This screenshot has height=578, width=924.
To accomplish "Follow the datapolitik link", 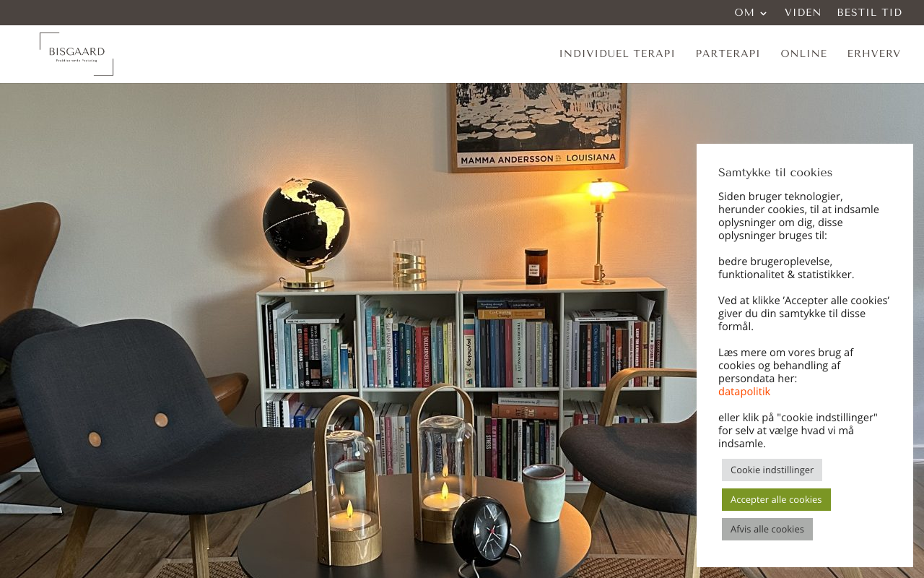I will (x=744, y=392).
